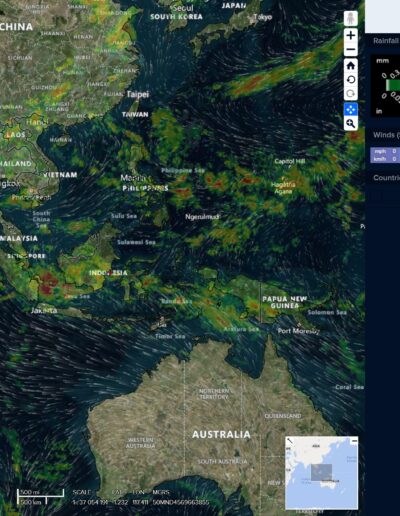
Task: Zoom out with the minus button
Action: pyautogui.click(x=351, y=50)
